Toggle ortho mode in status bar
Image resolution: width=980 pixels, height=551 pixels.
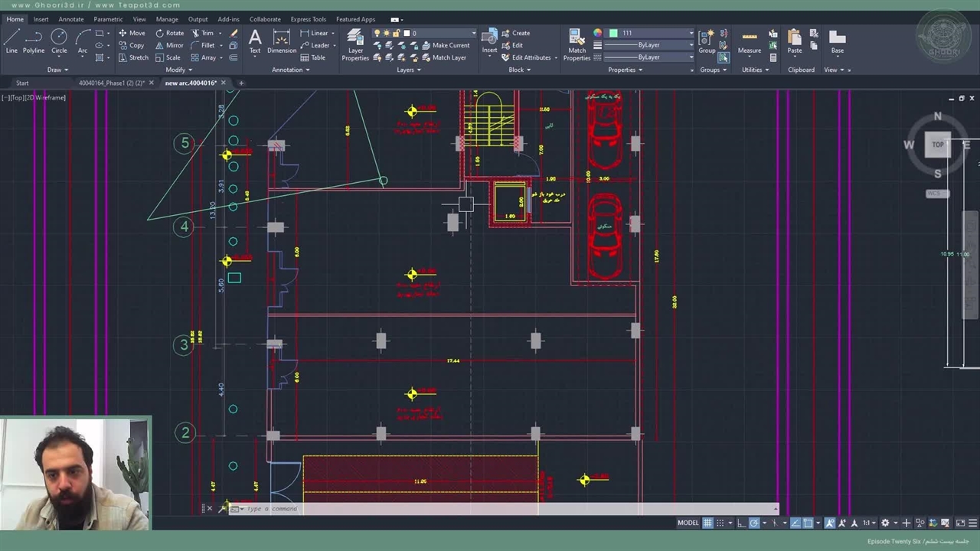click(741, 523)
